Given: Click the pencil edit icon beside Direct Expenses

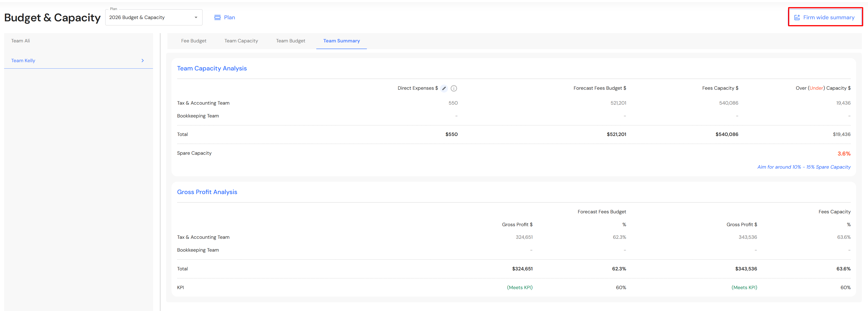Looking at the screenshot, I should click(444, 88).
